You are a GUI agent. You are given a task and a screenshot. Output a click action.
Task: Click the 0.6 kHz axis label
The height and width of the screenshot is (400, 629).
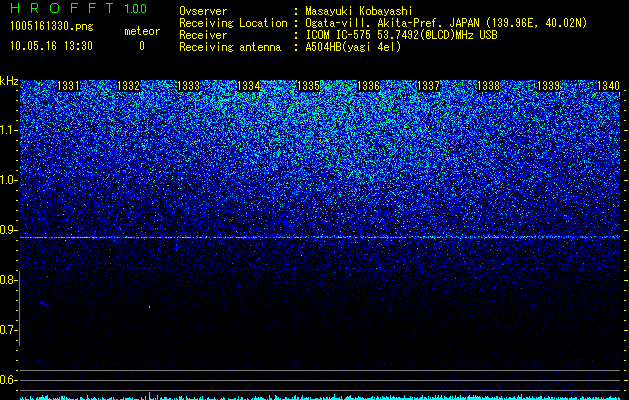pyautogui.click(x=8, y=380)
